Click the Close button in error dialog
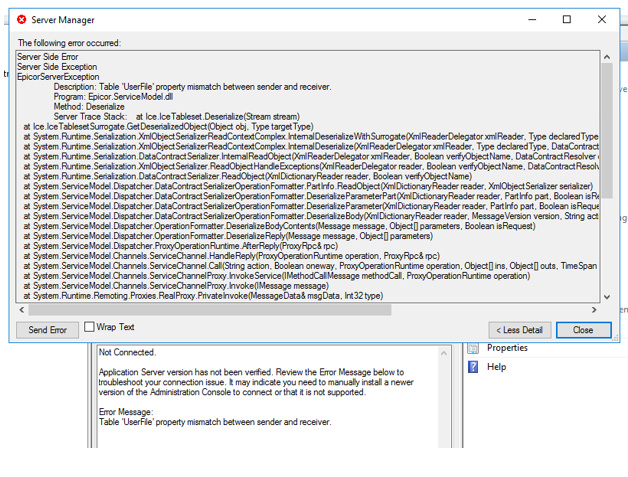Viewport: 628px width, 477px height. [x=584, y=330]
